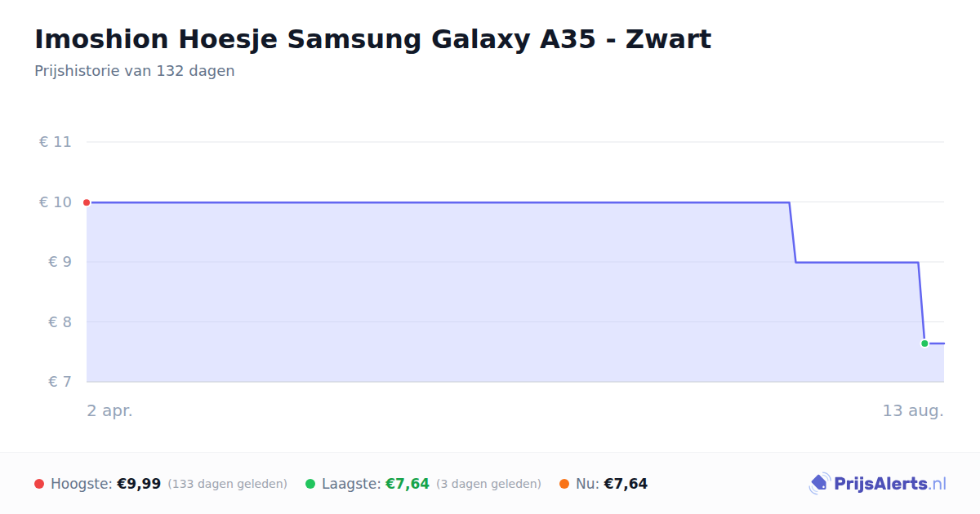Click the lowest price €7,64 green value

pyautogui.click(x=408, y=484)
